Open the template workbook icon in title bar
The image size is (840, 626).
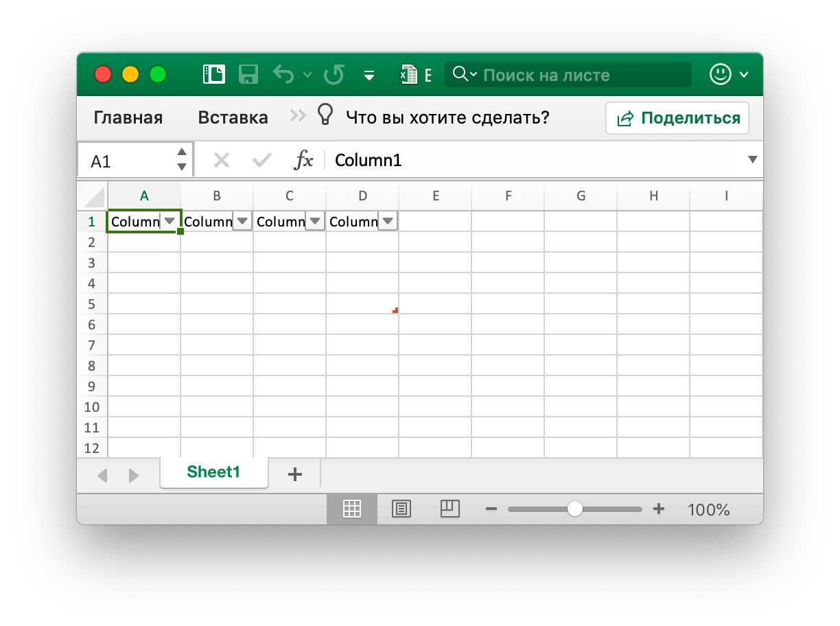[x=214, y=74]
